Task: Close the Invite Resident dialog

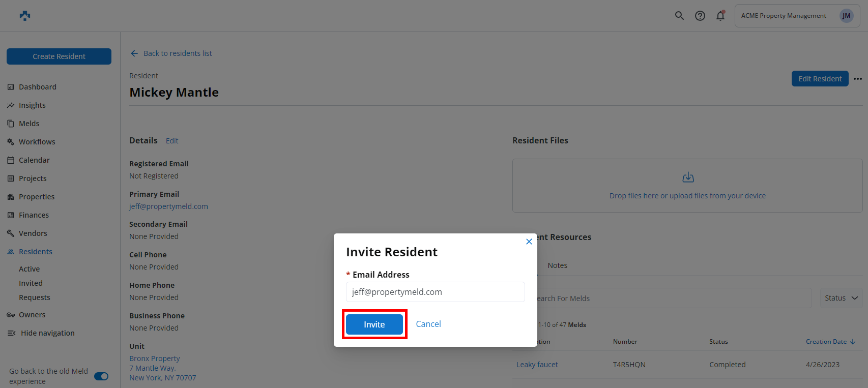Action: 529,242
